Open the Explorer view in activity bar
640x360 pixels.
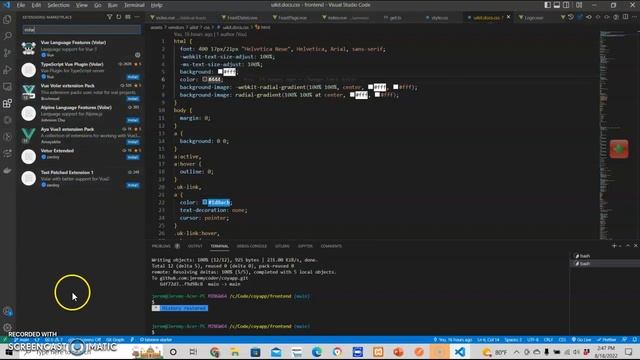[x=7, y=20]
